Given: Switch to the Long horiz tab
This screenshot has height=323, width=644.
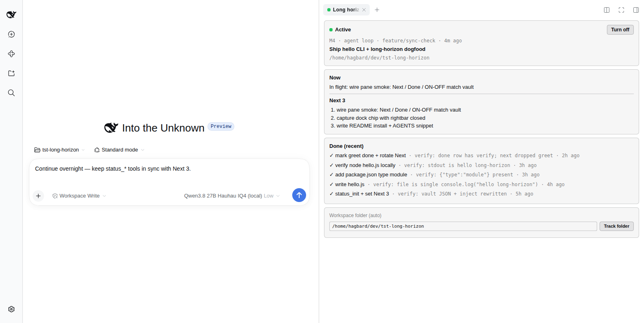Looking at the screenshot, I should [x=346, y=10].
